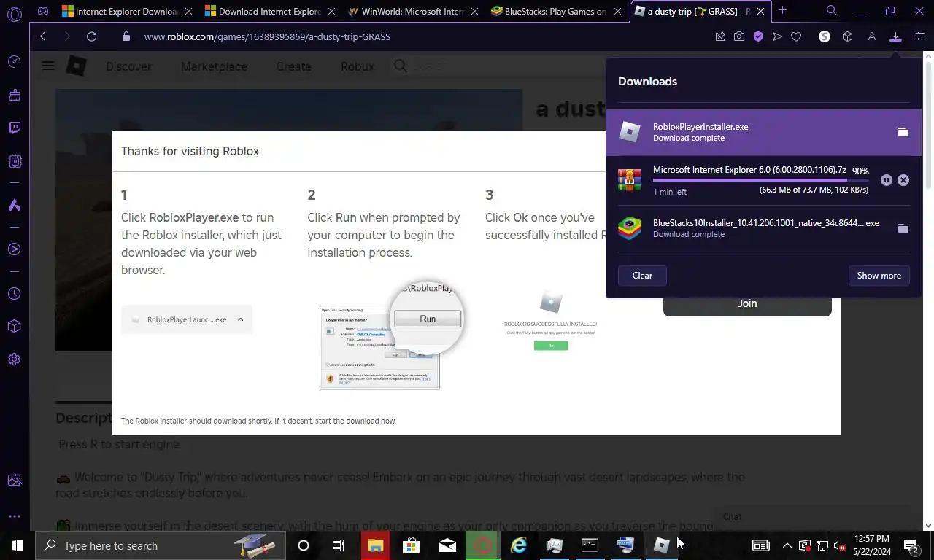Open the toolbar extensions cube icon

tap(847, 36)
